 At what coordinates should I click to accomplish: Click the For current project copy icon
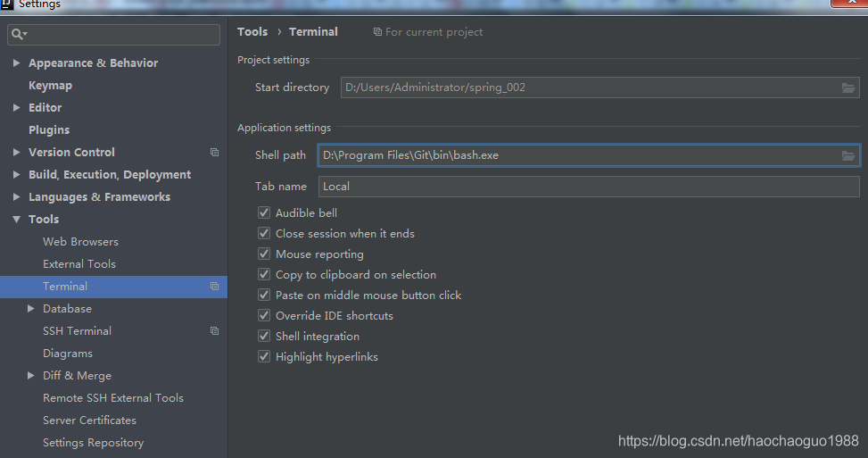(377, 32)
